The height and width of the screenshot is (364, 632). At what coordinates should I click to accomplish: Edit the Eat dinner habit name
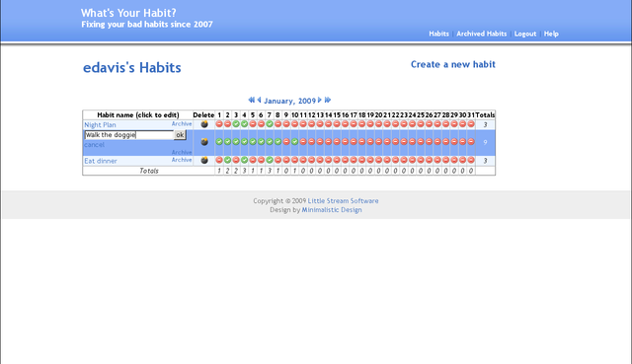(x=101, y=161)
